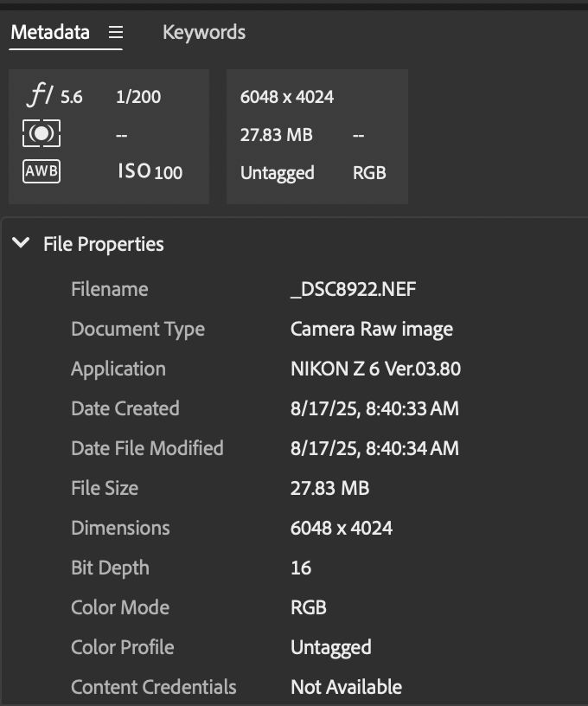
Task: Open the Metadata panel hamburger menu
Action: point(116,32)
